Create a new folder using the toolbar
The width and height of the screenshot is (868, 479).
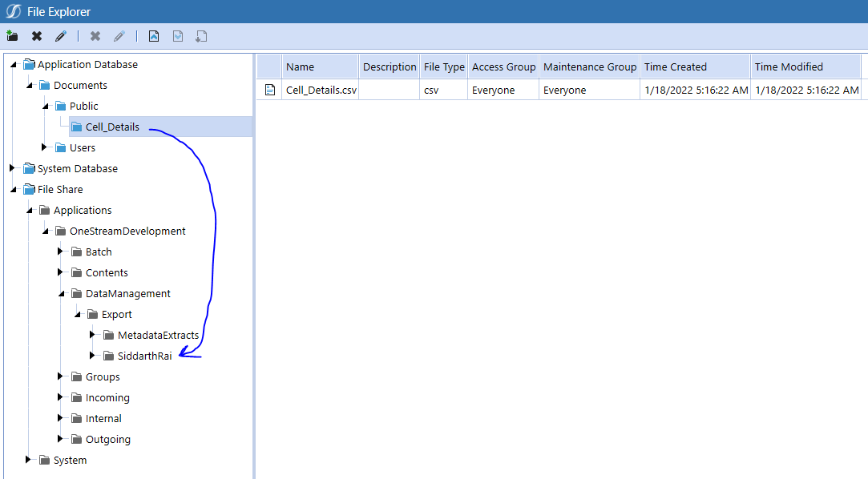[x=12, y=35]
